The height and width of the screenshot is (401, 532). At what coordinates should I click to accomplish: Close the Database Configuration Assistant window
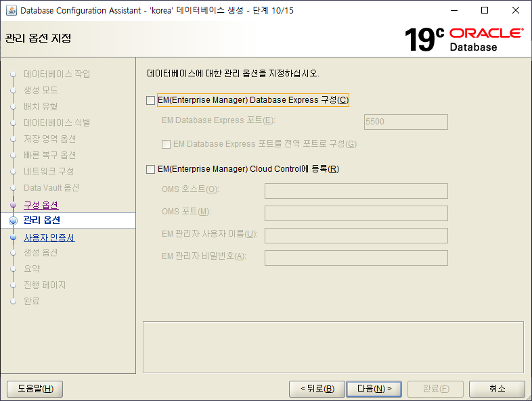tap(515, 11)
